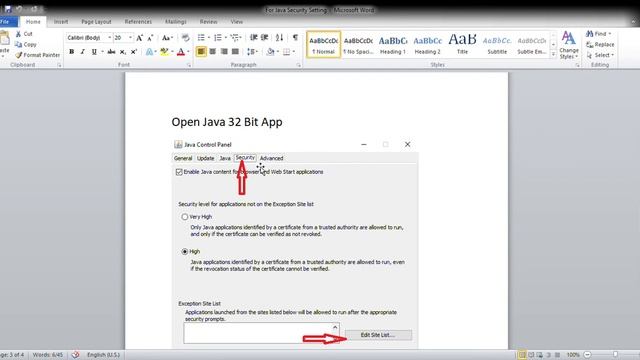
Task: Save the document from the Quick Access Toolbar
Action: (8, 9)
